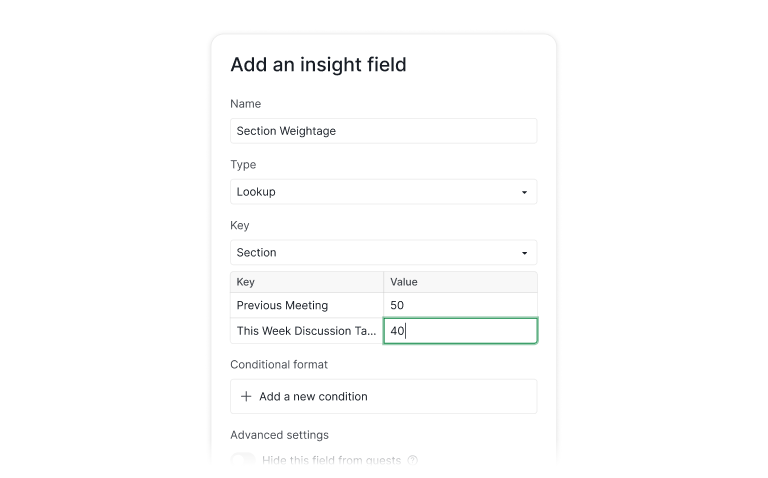Click the help icon beside guest visibility
This screenshot has width=768, height=478.
pos(413,461)
